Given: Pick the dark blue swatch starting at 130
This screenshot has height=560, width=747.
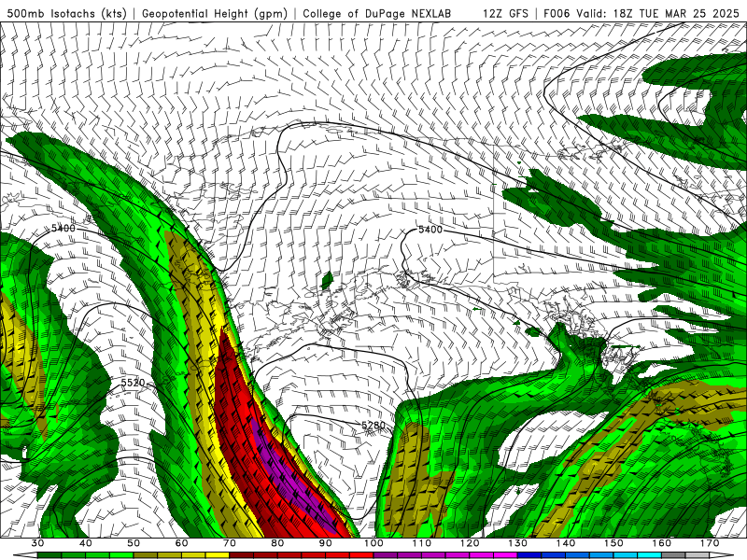Looking at the screenshot, I should point(529,555).
